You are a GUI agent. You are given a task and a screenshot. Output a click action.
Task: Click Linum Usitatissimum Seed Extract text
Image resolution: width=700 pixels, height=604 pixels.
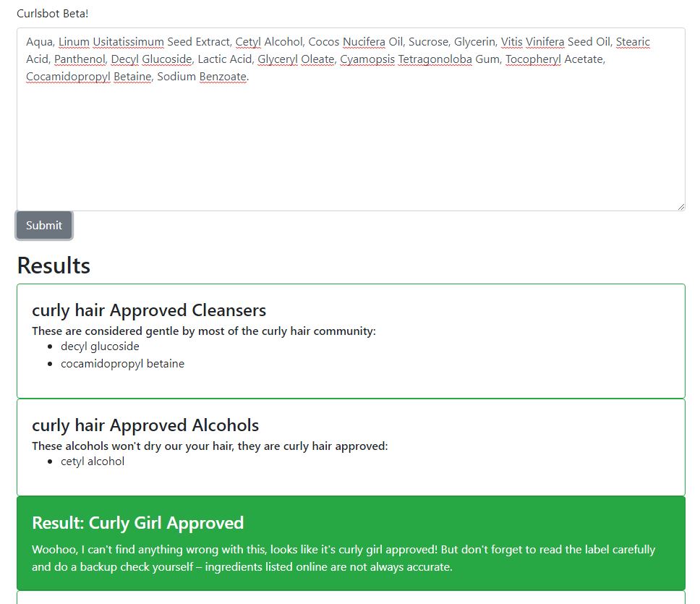point(144,42)
